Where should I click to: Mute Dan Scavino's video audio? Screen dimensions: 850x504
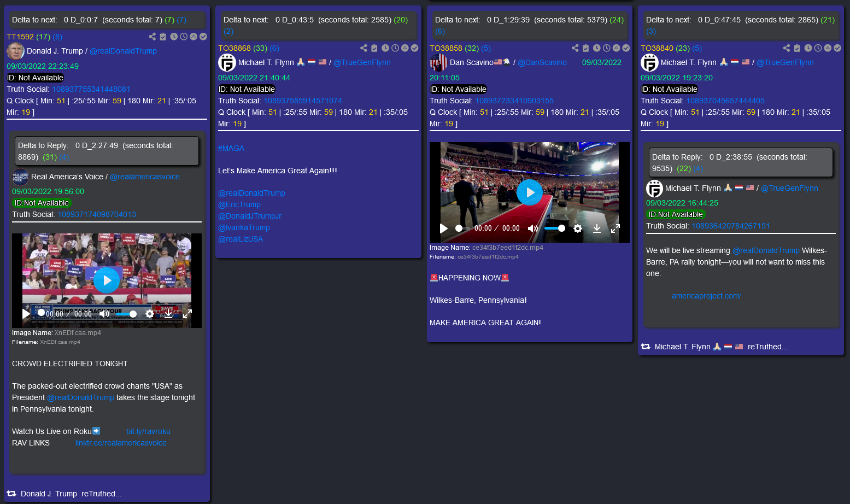pyautogui.click(x=532, y=228)
